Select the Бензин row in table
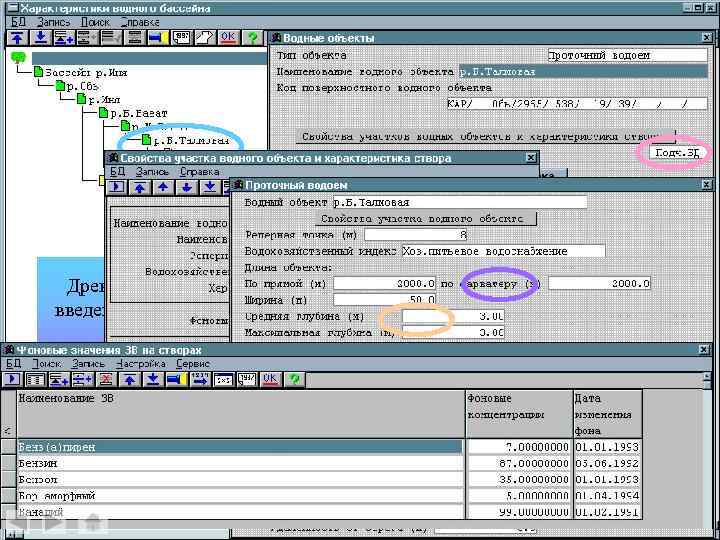This screenshot has width=720, height=540. (240, 463)
